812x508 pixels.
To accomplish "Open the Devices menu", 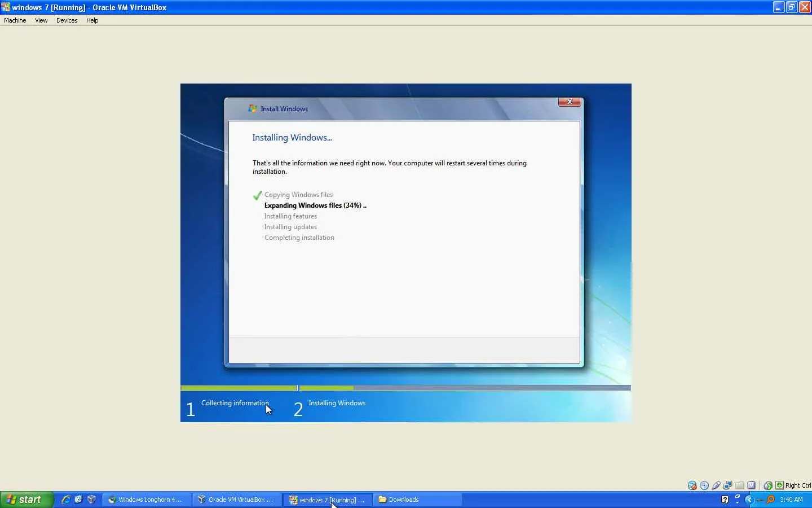I will 67,20.
